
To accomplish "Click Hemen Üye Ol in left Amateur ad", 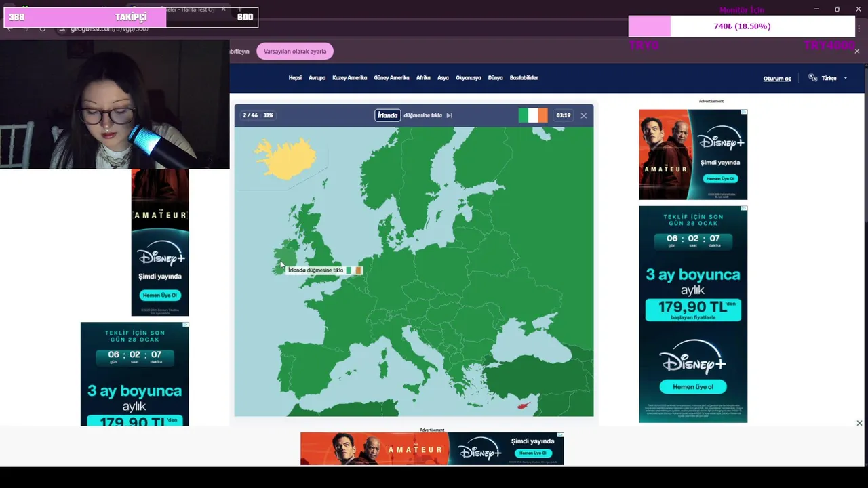I will tap(160, 295).
